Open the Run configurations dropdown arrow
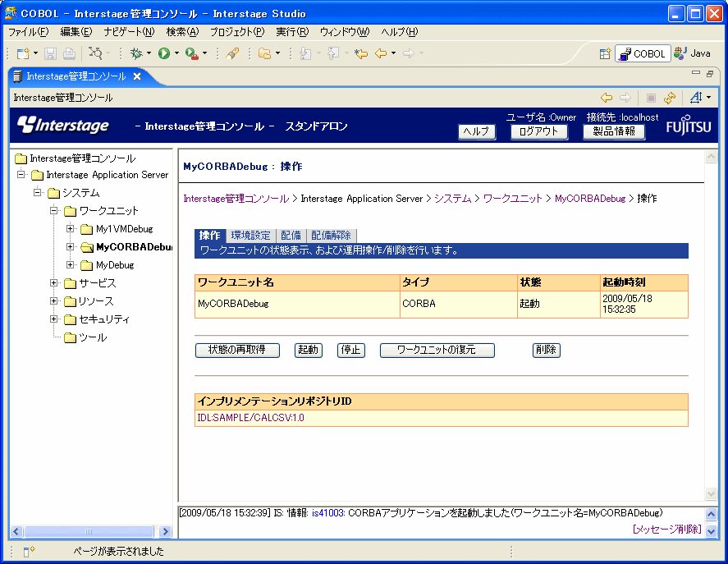The height and width of the screenshot is (564, 728). (176, 53)
